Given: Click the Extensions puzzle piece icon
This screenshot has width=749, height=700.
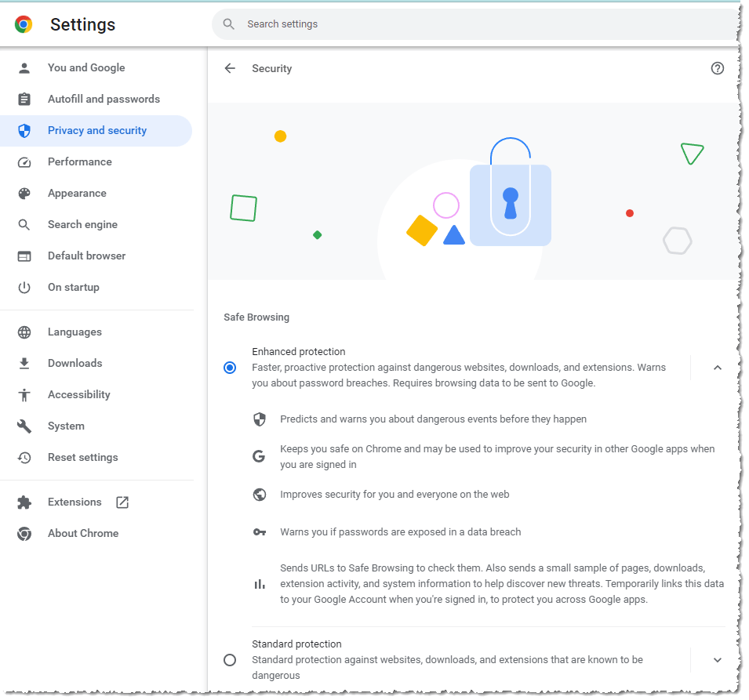Looking at the screenshot, I should click(24, 502).
